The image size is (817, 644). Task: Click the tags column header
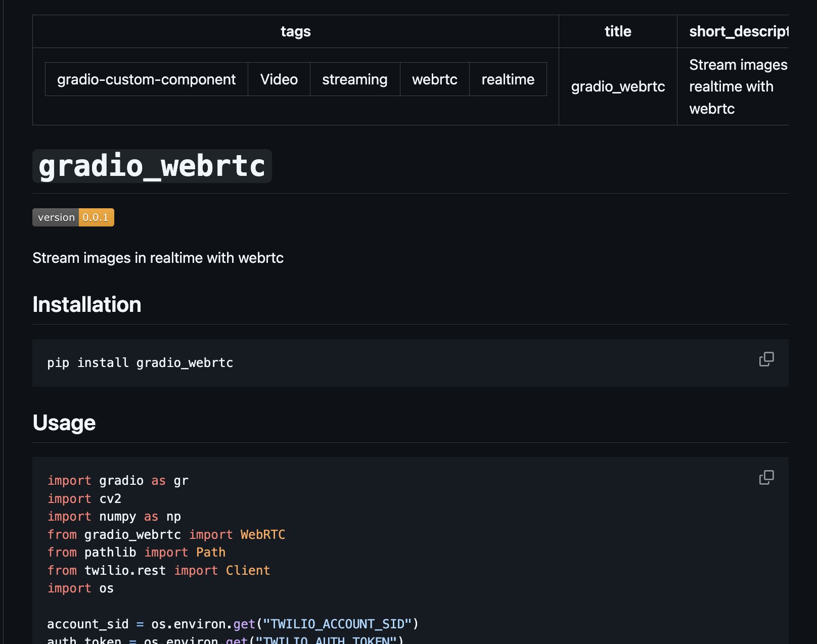[296, 31]
